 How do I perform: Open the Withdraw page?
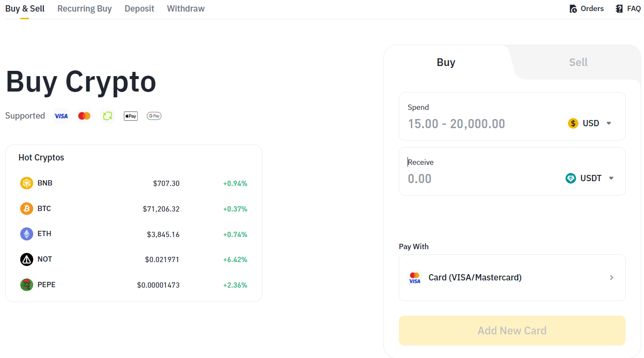(185, 9)
